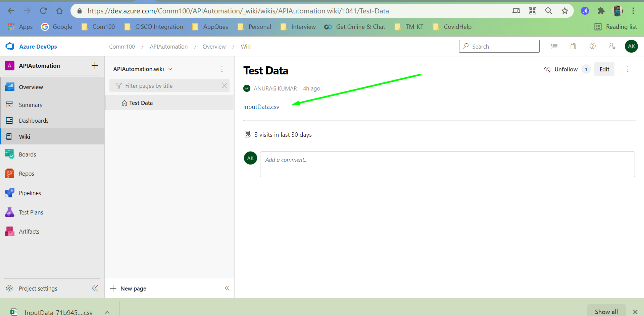Open Pipelines from the sidebar
The width and height of the screenshot is (644, 316).
point(31,193)
